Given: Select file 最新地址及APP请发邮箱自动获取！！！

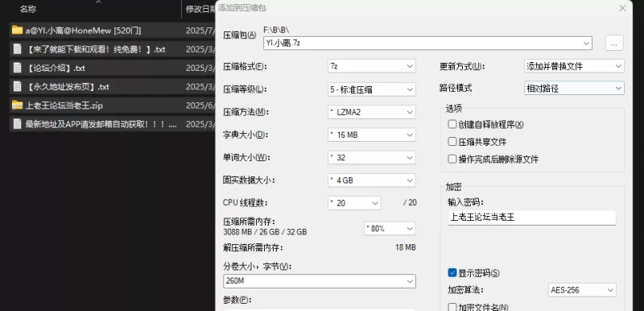Looking at the screenshot, I should [113, 123].
